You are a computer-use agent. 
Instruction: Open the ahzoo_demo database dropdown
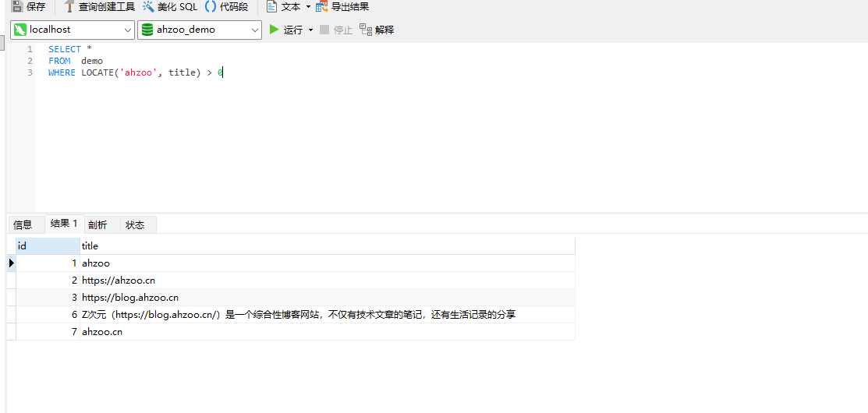(x=255, y=30)
